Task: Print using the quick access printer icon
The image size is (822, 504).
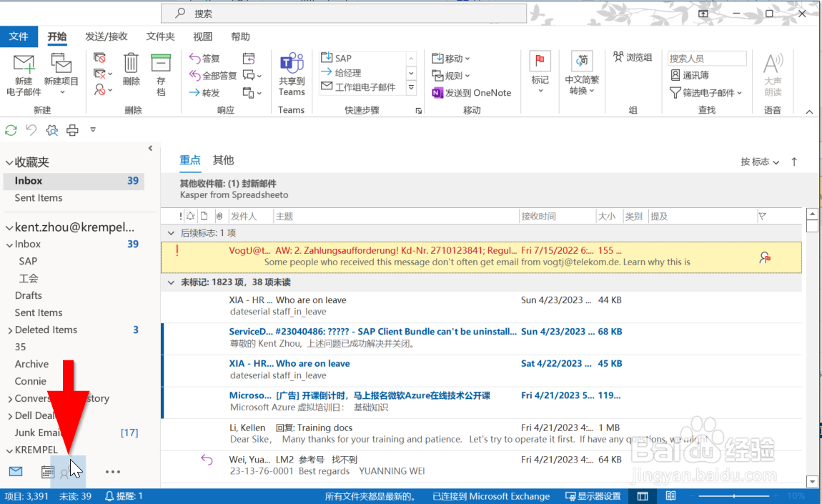Action: 72,130
